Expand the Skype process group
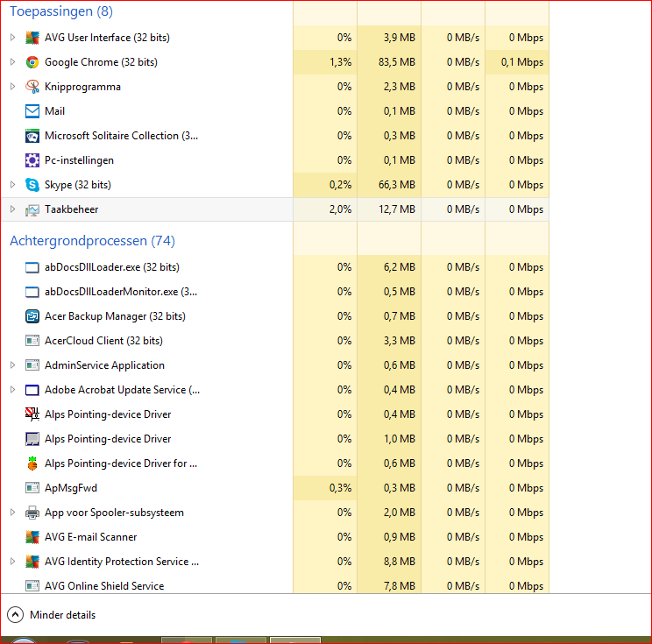The width and height of the screenshot is (652, 644). (12, 185)
